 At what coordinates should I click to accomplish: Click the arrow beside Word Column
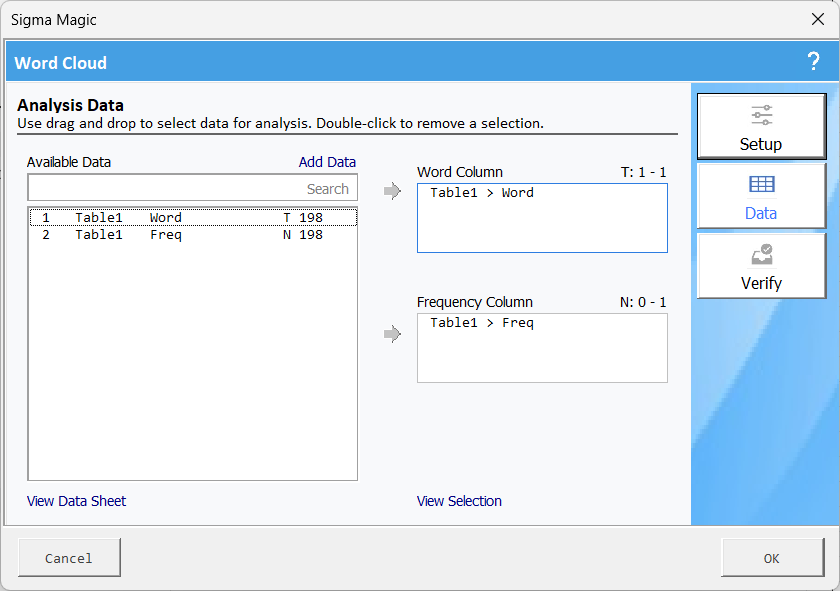[x=393, y=191]
